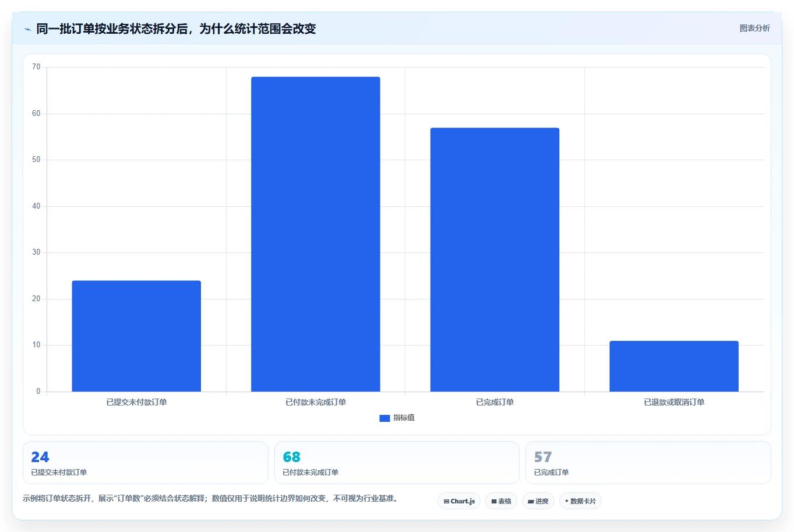Click the 已退款或取消订单 x-axis label

pyautogui.click(x=674, y=402)
